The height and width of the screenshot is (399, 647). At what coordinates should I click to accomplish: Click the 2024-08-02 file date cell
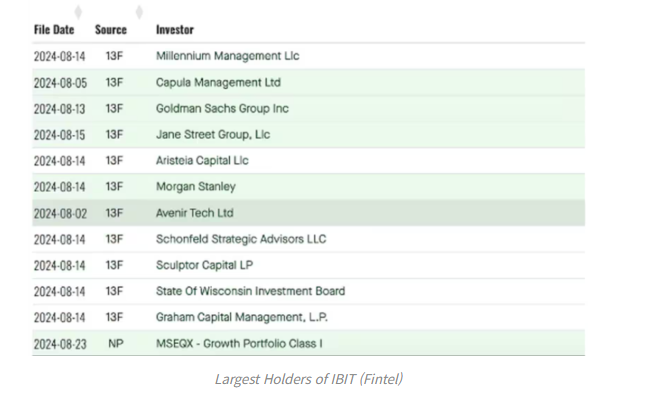[x=60, y=213]
